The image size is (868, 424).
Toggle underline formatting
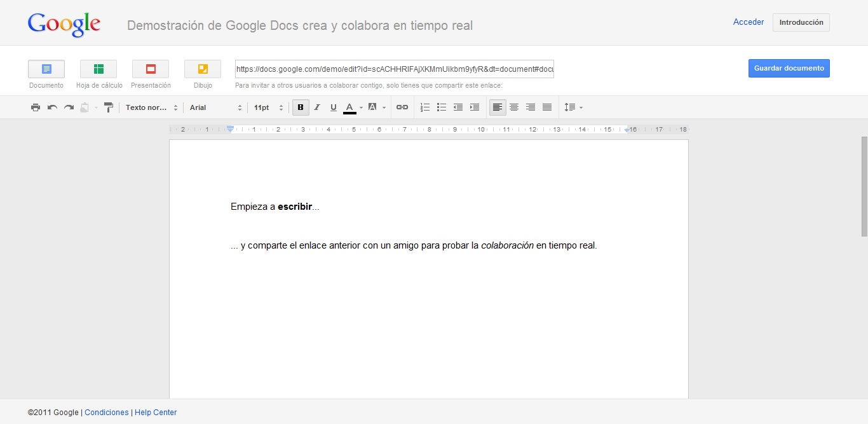tap(334, 107)
